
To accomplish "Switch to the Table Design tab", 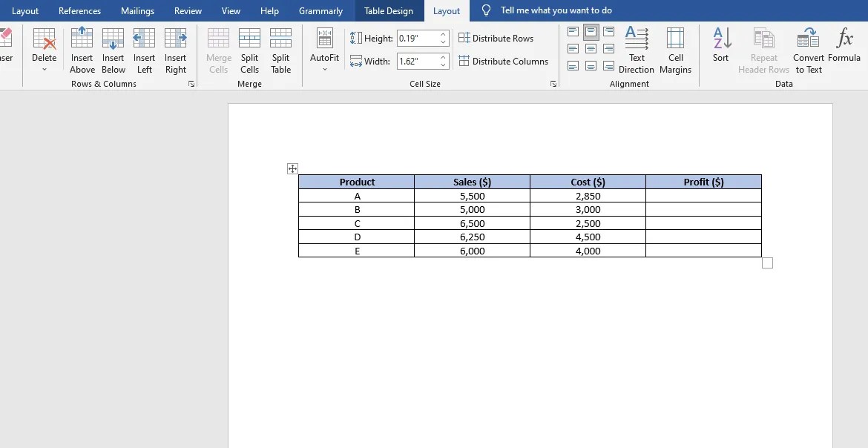I will 389,10.
